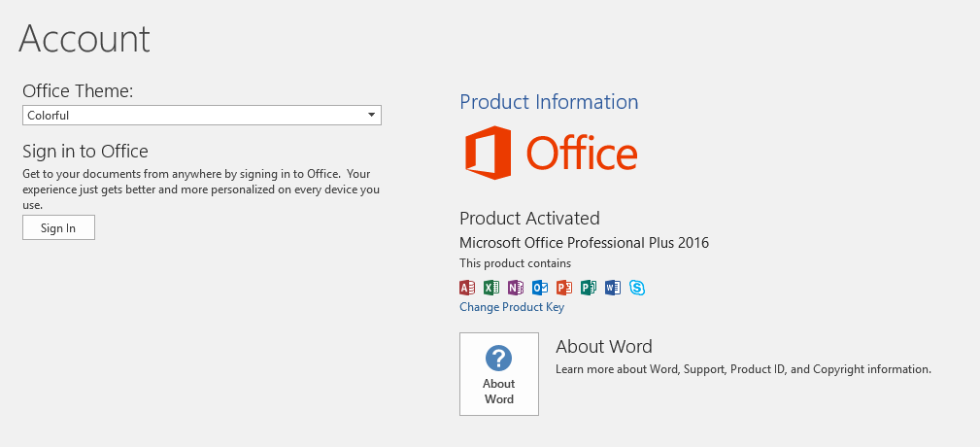Click the Excel app icon

[x=491, y=288]
